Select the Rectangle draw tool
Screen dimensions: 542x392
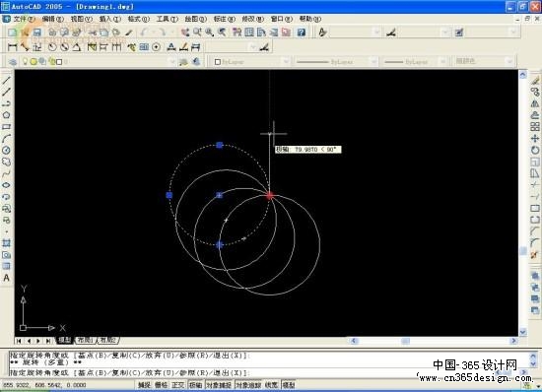pyautogui.click(x=6, y=127)
